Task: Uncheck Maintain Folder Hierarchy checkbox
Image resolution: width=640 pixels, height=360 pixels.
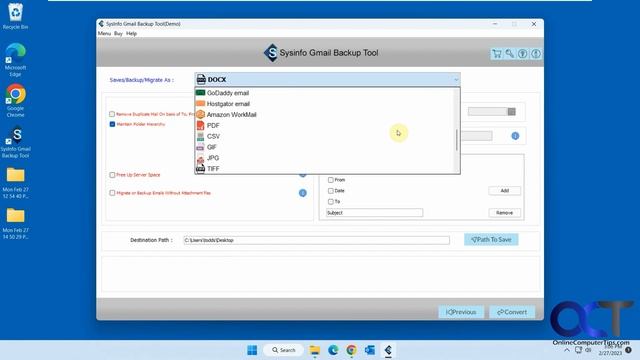Action: (112, 124)
